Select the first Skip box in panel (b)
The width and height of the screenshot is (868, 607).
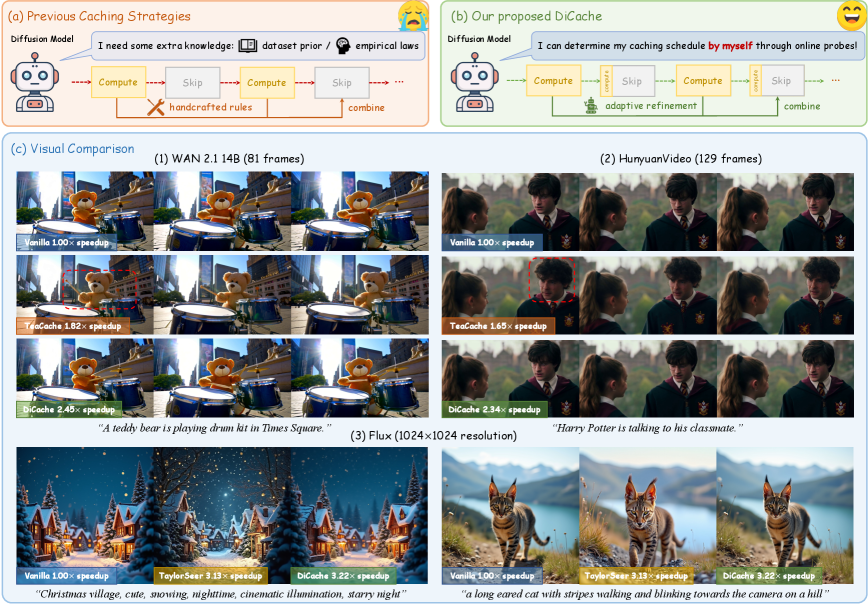coord(633,81)
